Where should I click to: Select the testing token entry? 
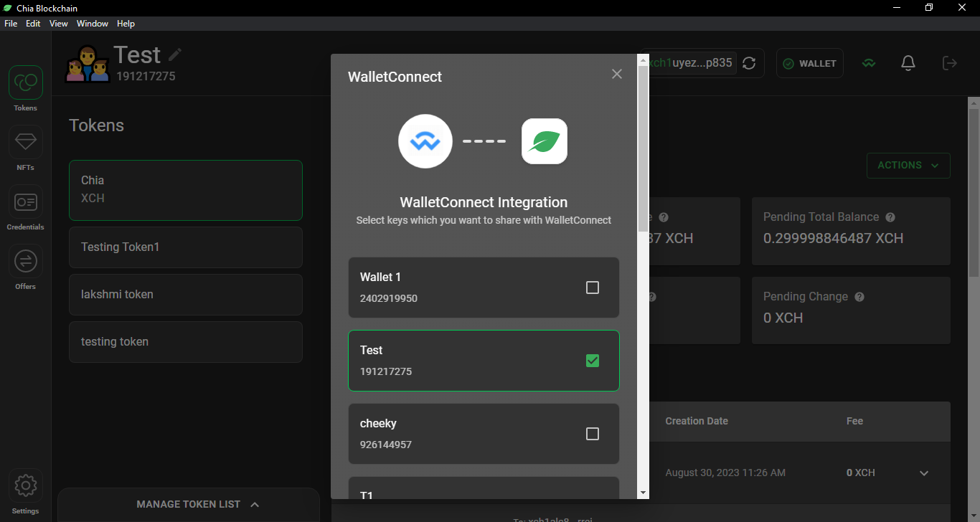point(186,342)
